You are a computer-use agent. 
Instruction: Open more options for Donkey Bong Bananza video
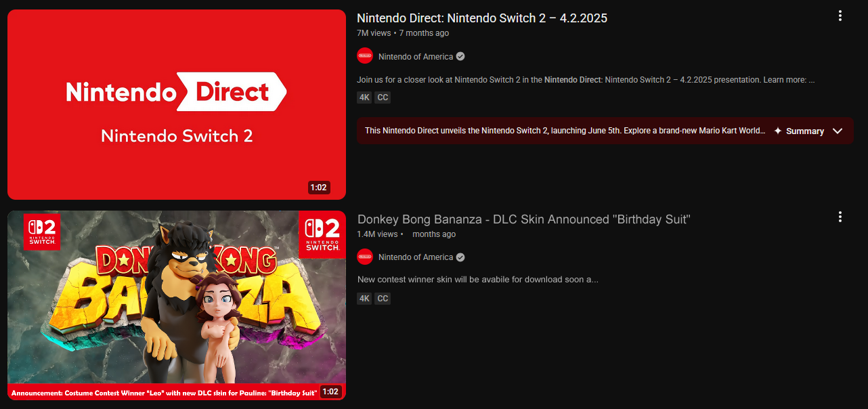840,217
